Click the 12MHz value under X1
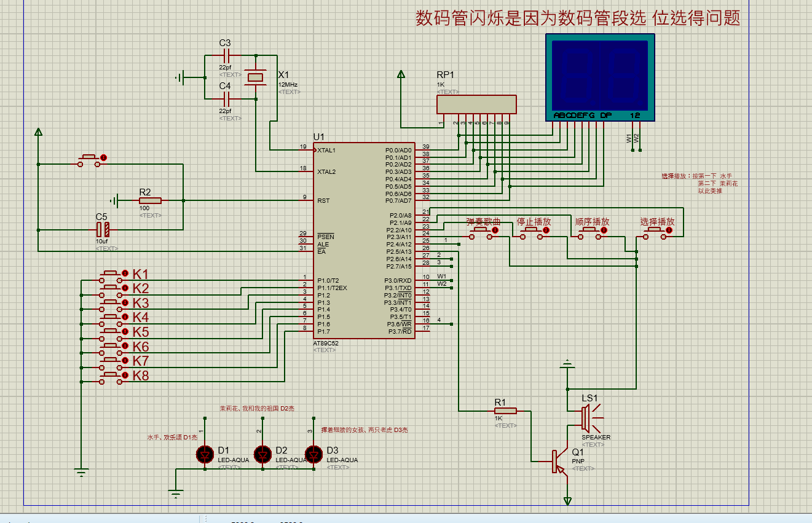 [x=288, y=85]
